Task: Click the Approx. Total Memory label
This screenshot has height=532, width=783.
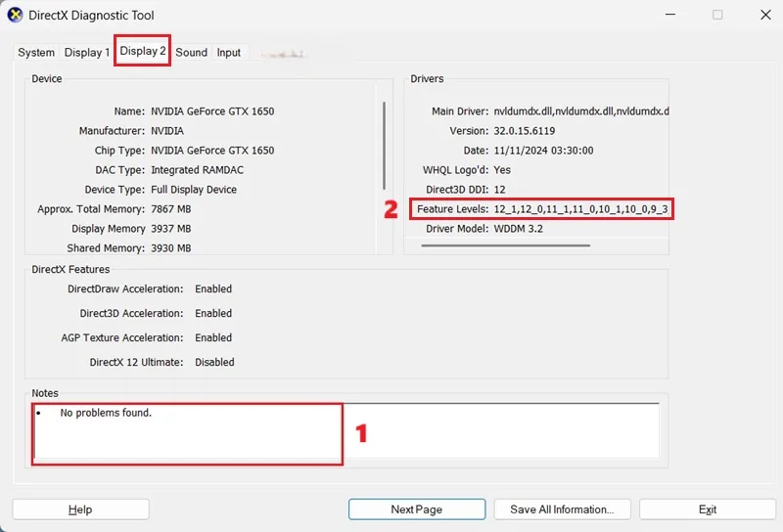Action: (91, 209)
